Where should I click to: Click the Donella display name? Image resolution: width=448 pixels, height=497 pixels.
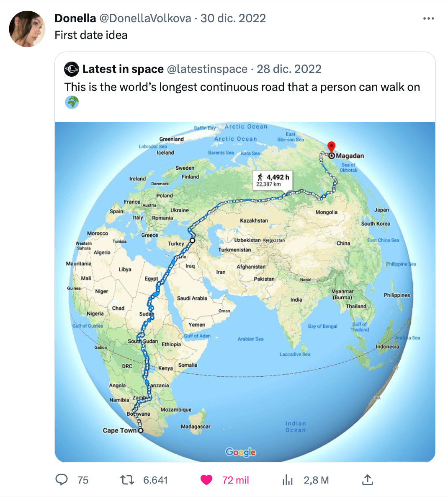[x=75, y=18]
